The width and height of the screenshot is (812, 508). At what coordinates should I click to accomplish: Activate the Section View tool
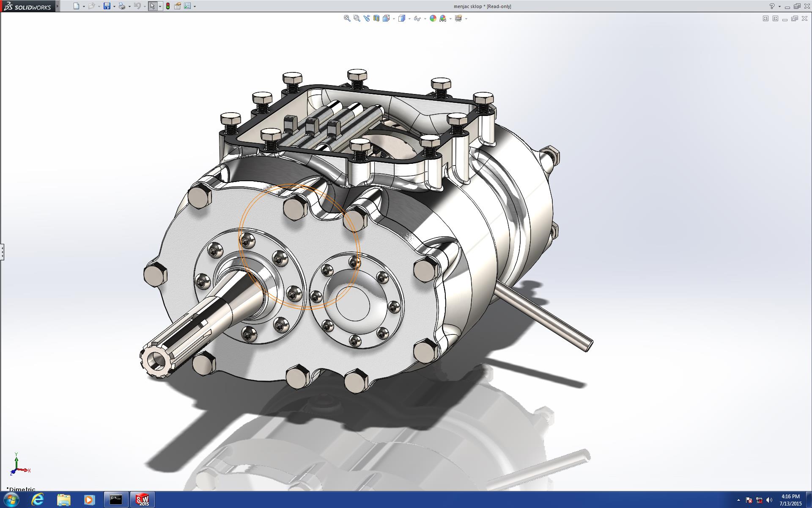376,18
